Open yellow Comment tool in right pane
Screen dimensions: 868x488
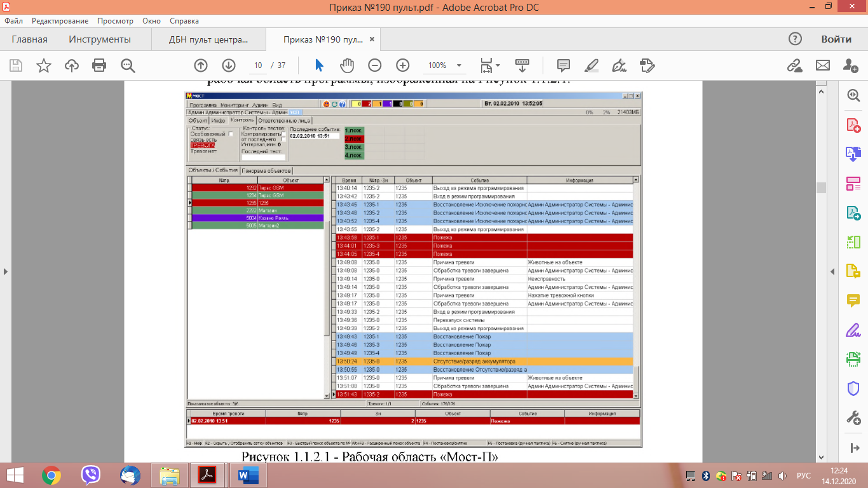(x=853, y=301)
